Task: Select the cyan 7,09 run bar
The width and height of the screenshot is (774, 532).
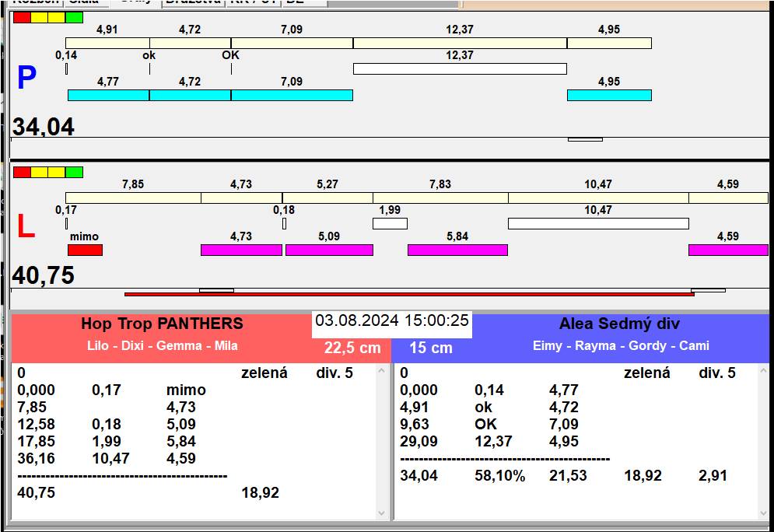Action: coord(292,95)
